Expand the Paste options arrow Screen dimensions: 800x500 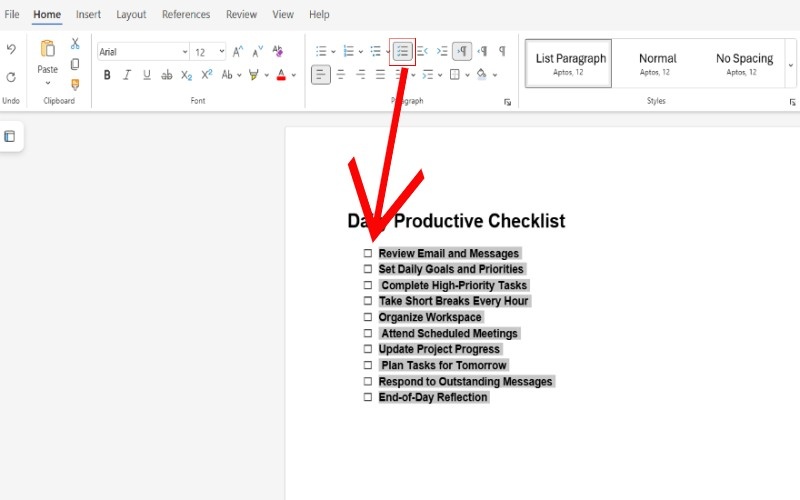point(47,83)
